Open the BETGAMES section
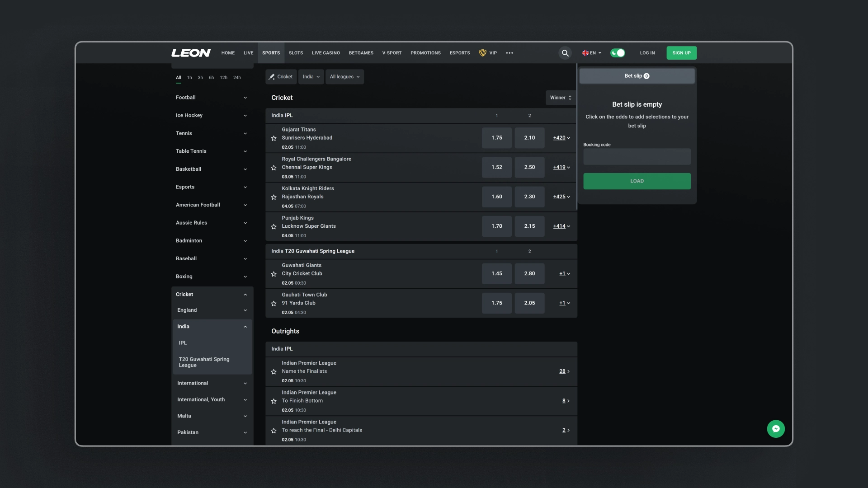This screenshot has width=868, height=488. click(x=361, y=53)
